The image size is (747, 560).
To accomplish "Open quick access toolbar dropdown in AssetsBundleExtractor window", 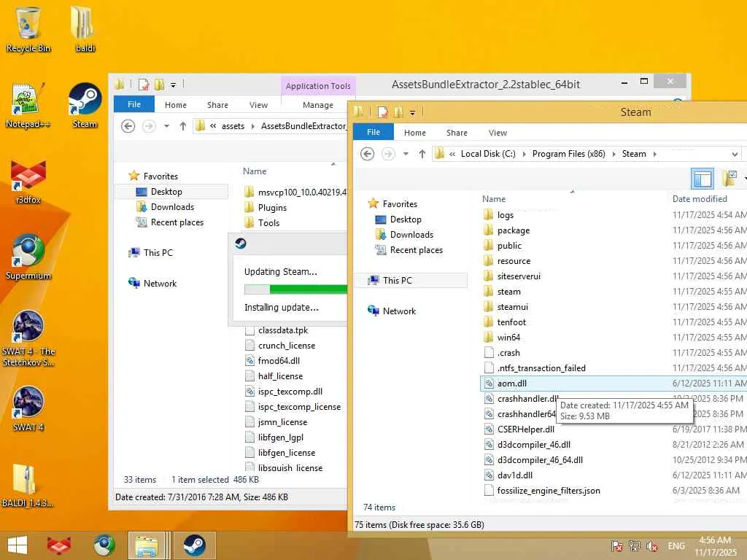I will click(174, 85).
